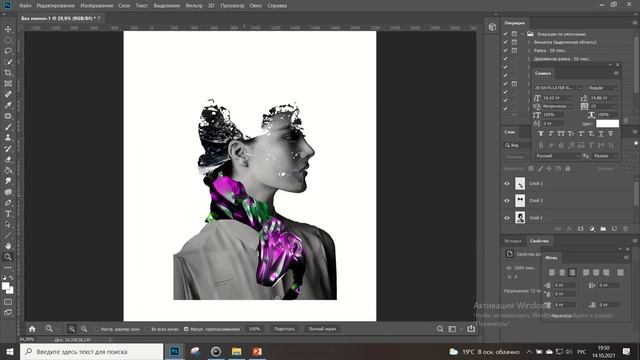Select the Lasso tool
Screen dimensions: 640x360
[x=8, y=51]
